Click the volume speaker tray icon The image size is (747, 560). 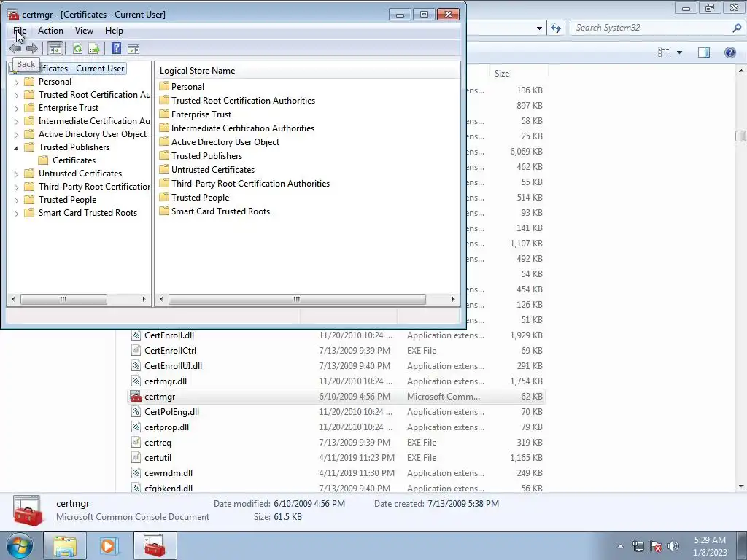[x=673, y=546]
